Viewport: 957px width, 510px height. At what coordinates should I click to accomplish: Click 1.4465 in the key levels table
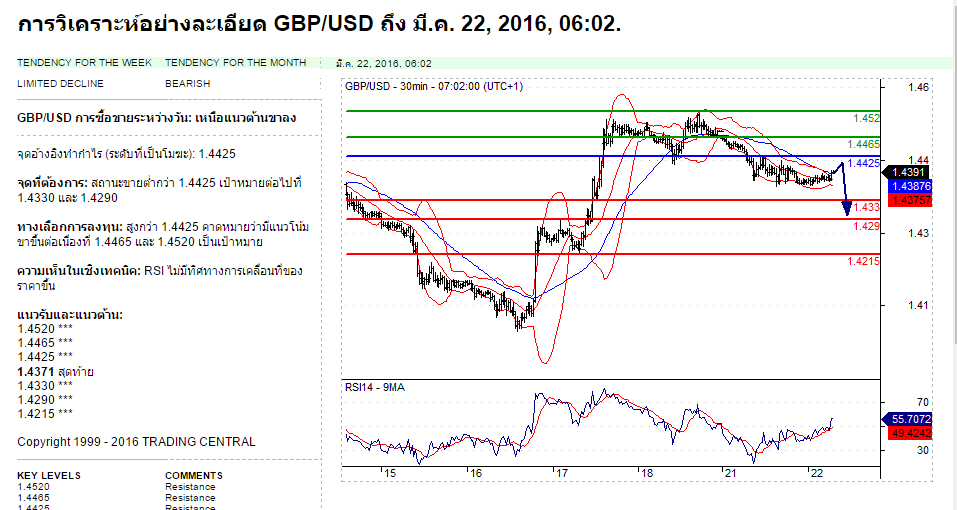pyautogui.click(x=34, y=498)
